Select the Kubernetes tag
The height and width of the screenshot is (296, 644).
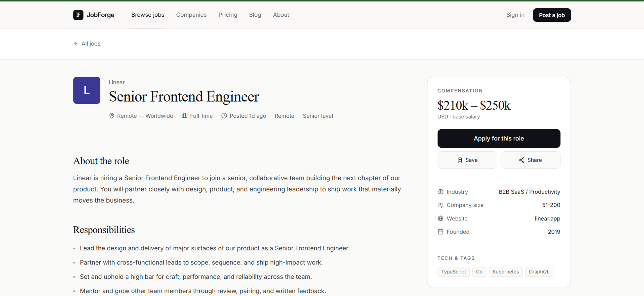coord(506,272)
